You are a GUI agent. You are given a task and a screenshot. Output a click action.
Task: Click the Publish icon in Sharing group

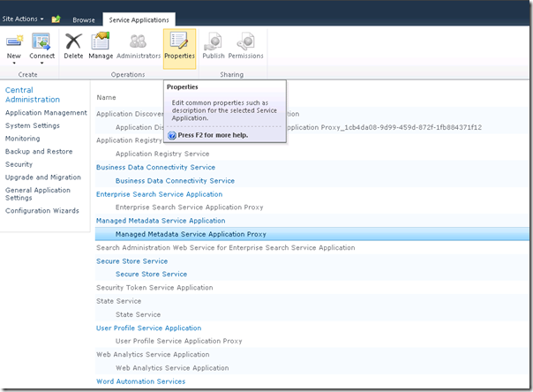pos(214,45)
